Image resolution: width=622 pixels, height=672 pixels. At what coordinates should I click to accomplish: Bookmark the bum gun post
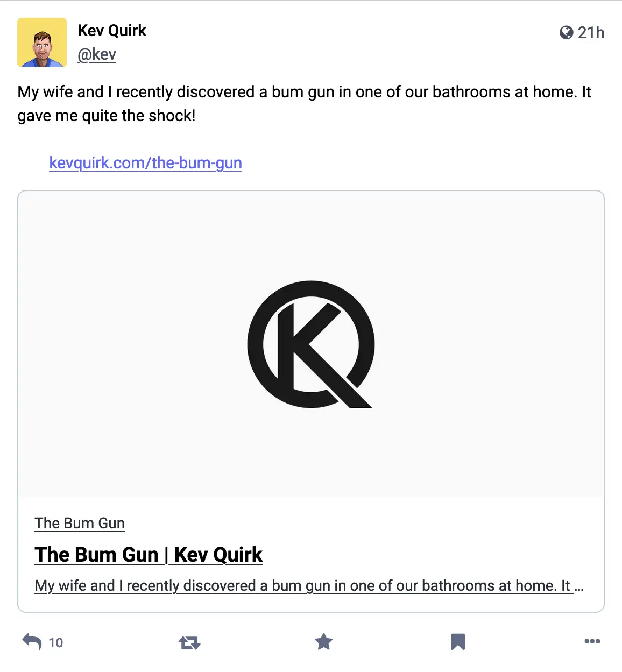pos(457,641)
